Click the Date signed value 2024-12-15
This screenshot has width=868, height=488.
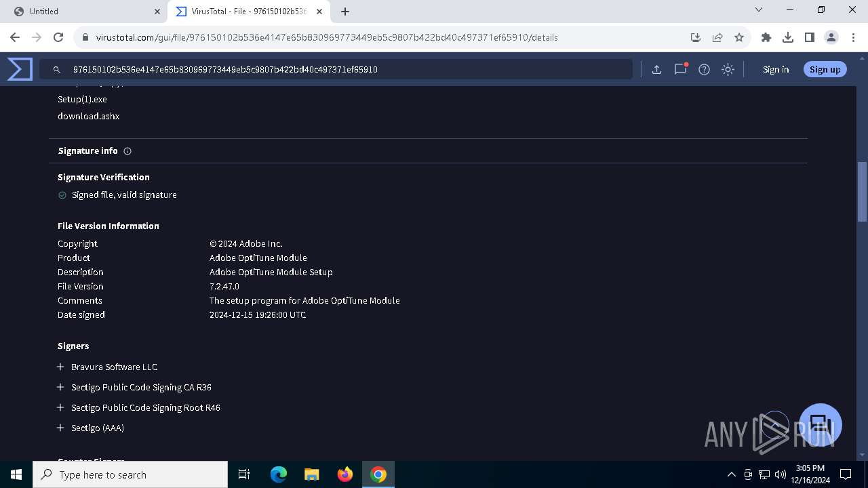point(258,314)
